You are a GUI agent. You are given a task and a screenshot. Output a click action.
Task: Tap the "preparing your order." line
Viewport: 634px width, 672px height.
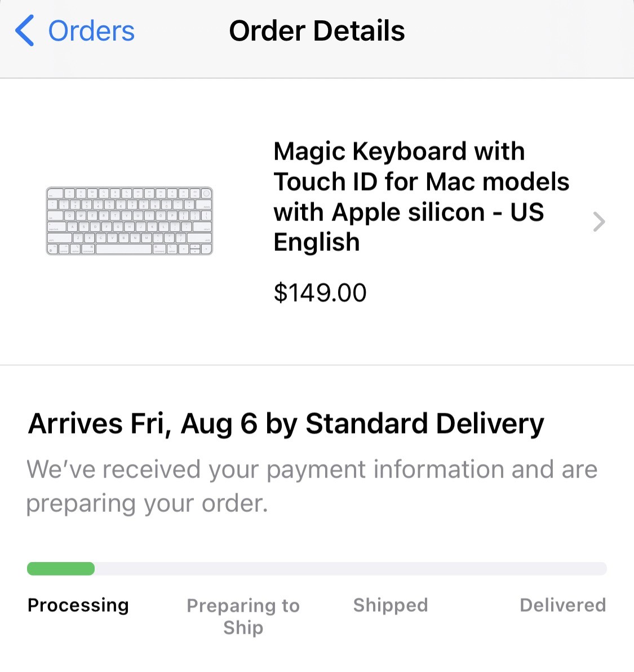[x=147, y=503]
